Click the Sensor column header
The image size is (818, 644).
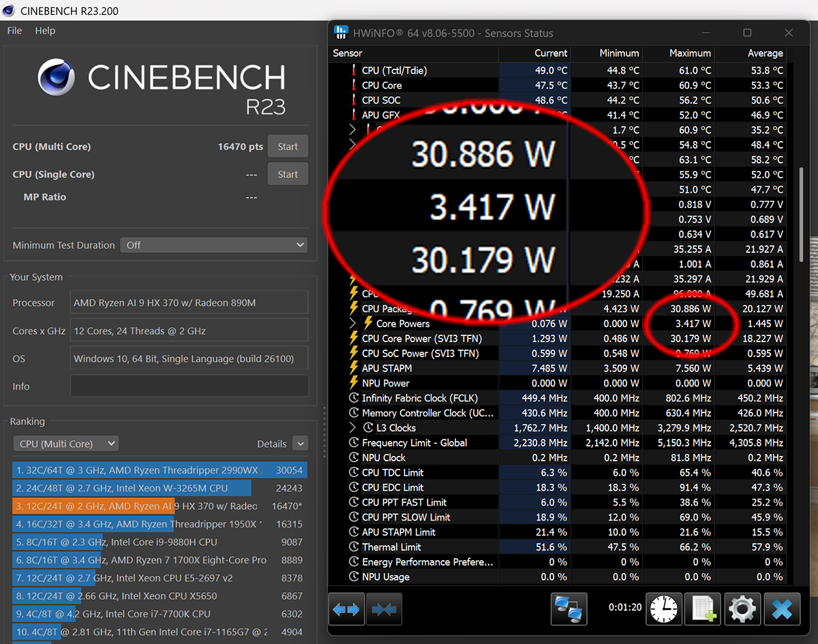[414, 53]
